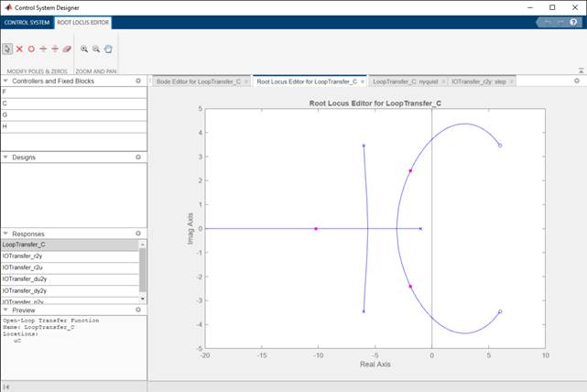The image size is (587, 392).
Task: Click the status bar collapse icon at bottom left
Action: [x=6, y=387]
